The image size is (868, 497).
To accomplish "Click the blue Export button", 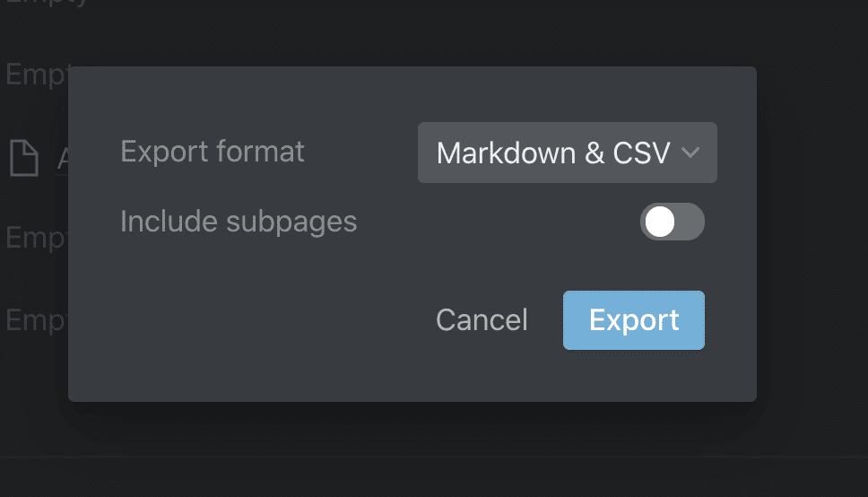I will click(634, 320).
